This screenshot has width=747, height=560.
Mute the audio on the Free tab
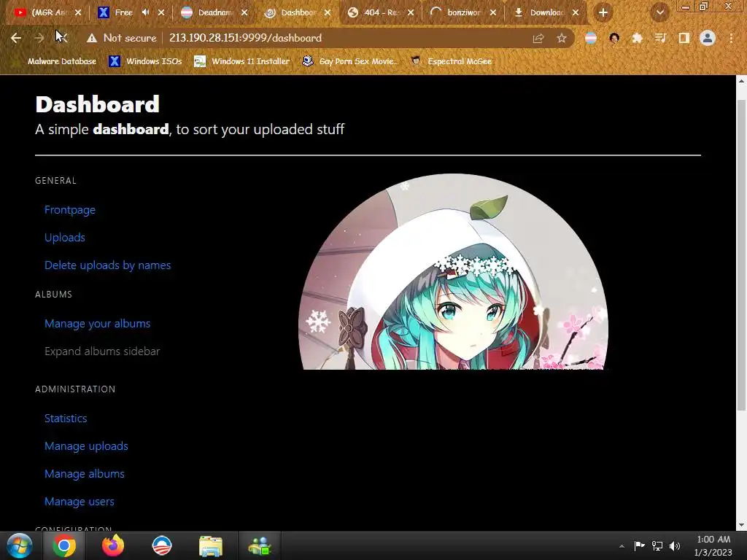[x=146, y=12]
